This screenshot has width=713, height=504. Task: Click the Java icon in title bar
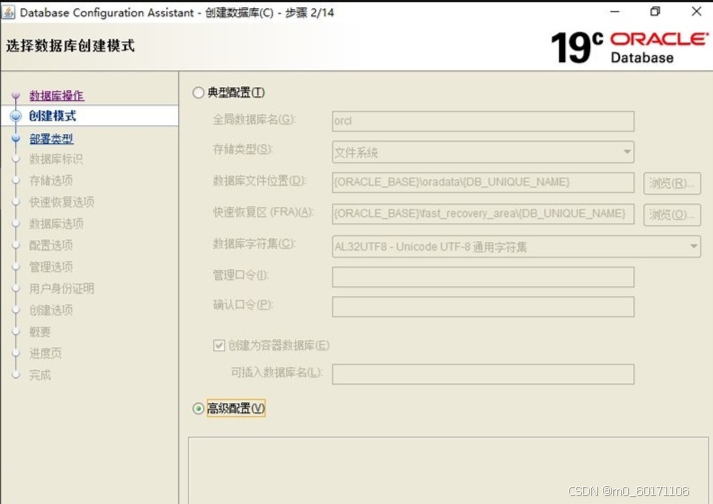pyautogui.click(x=9, y=11)
